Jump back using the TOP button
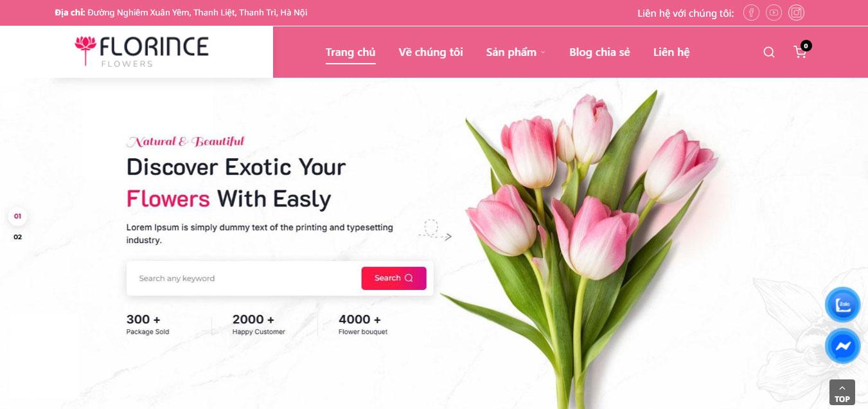868x409 pixels. (842, 392)
